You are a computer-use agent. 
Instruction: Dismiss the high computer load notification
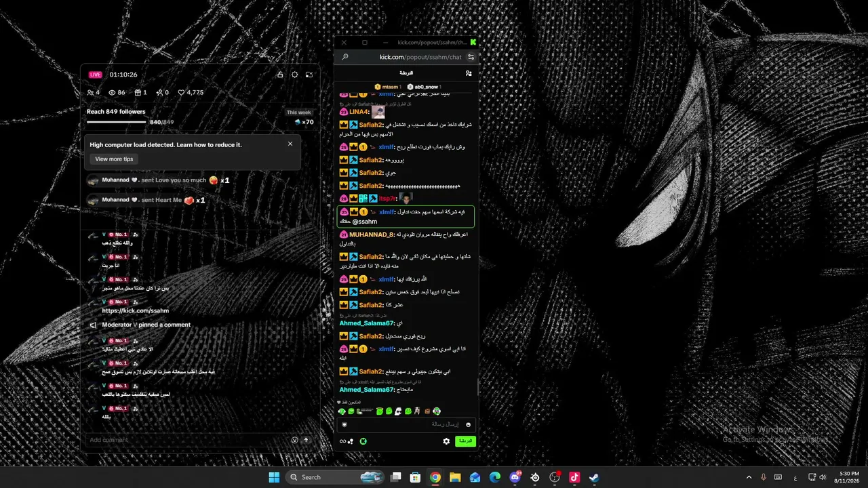click(x=290, y=144)
